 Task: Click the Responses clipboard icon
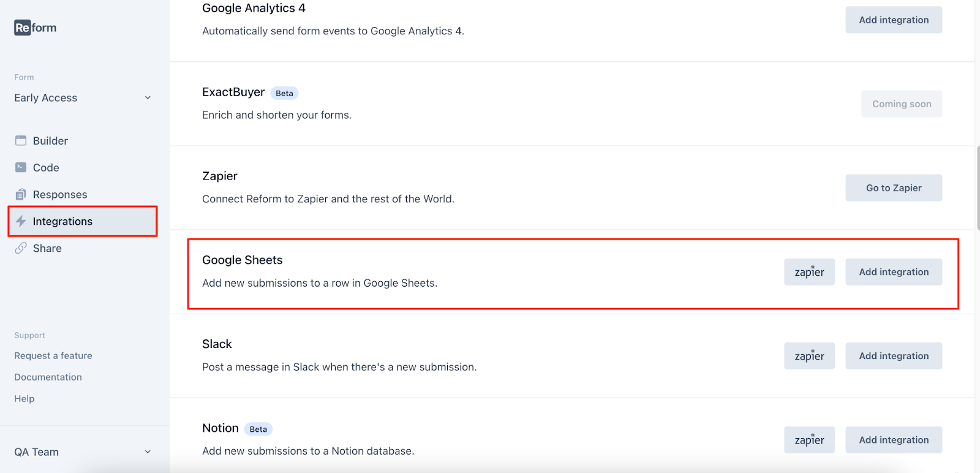(x=21, y=194)
